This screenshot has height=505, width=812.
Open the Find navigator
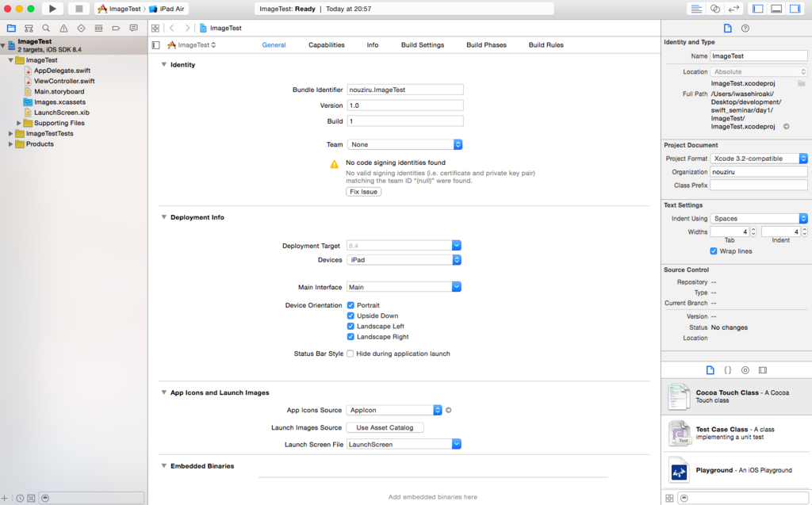point(46,28)
